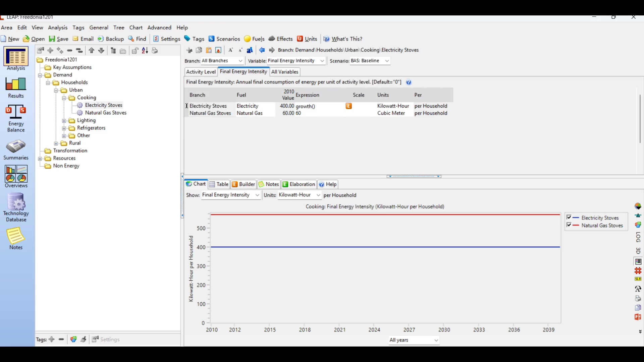Click the increase font size icon
This screenshot has height=362, width=644.
point(231,50)
